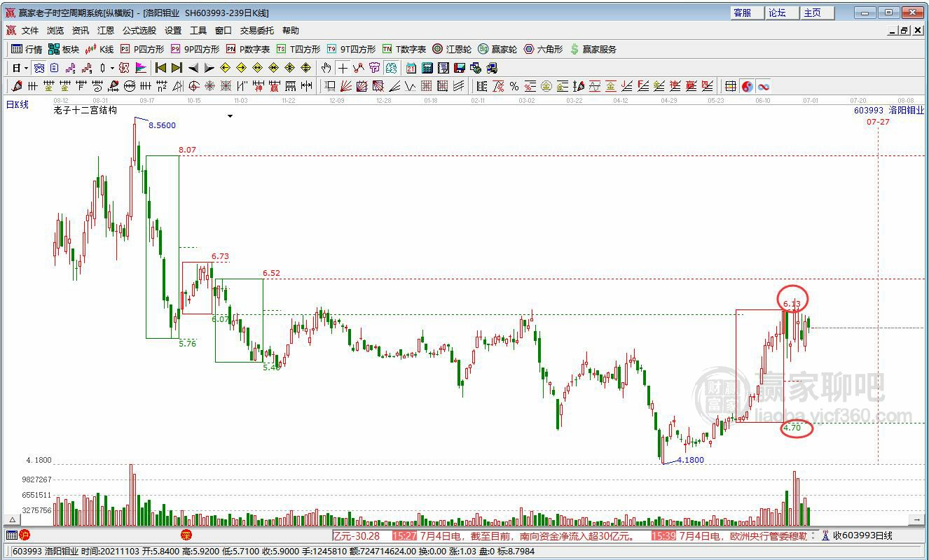Image resolution: width=929 pixels, height=560 pixels.
Task: Expand the candlestick style dropdown arrow
Action: pyautogui.click(x=112, y=68)
